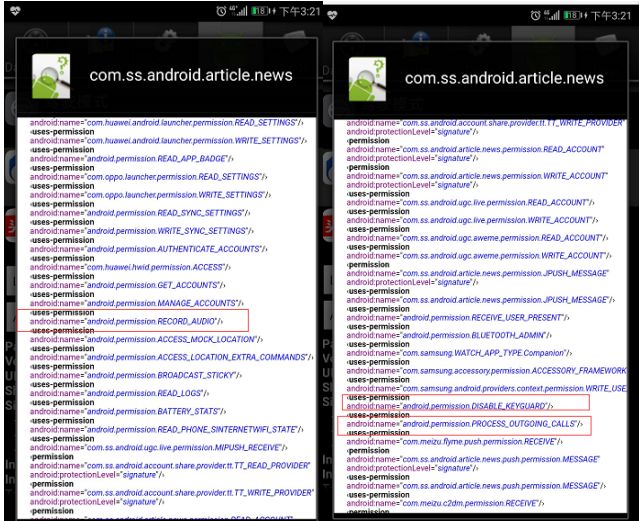Select the BROADCAST_STICKY permission line
The image size is (639, 521).
pyautogui.click(x=136, y=375)
